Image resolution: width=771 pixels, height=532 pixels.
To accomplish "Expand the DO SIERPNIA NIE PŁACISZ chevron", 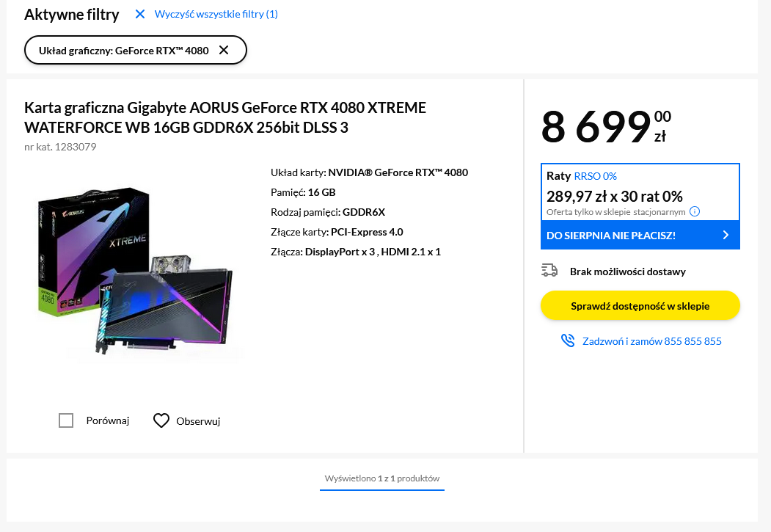I will coord(726,236).
